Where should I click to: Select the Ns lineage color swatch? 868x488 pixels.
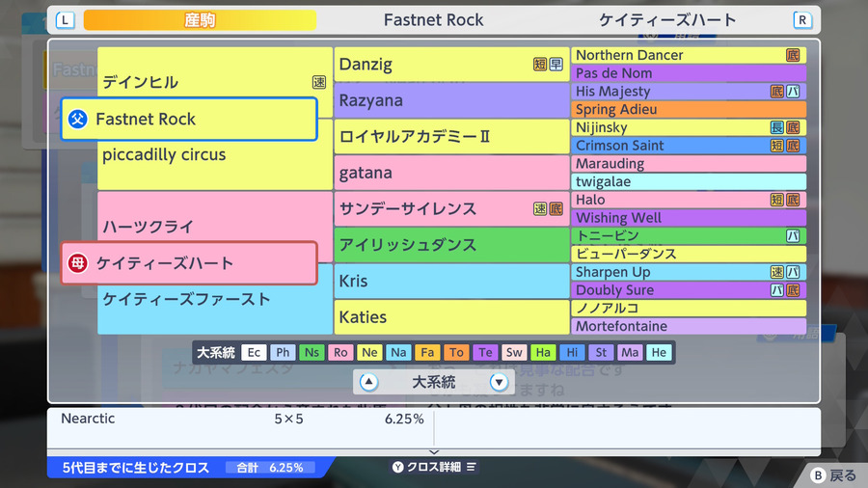pyautogui.click(x=312, y=352)
